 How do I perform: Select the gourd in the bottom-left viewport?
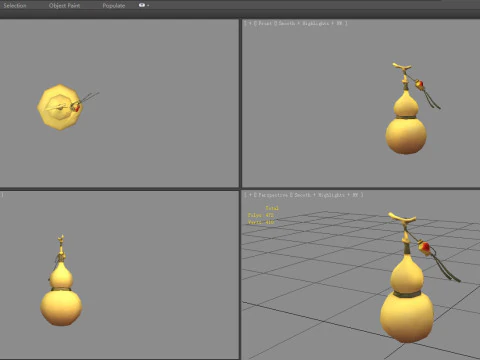(61, 307)
